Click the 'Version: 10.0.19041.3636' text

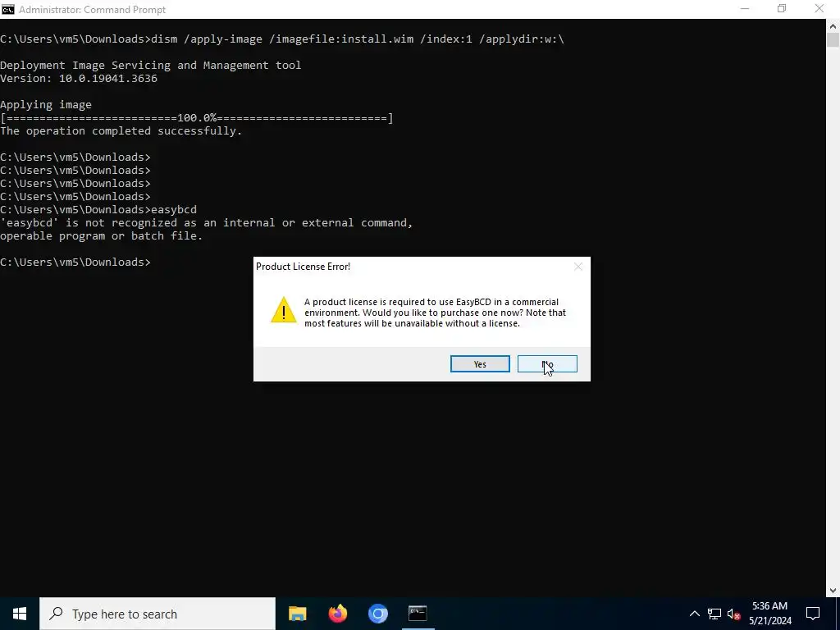[x=79, y=78]
